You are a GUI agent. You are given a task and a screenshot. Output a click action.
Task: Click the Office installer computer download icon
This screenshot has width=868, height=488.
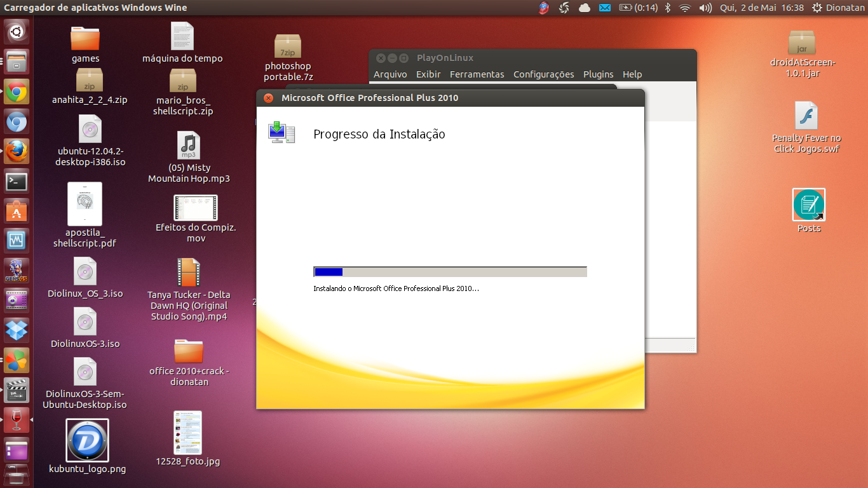tap(281, 132)
